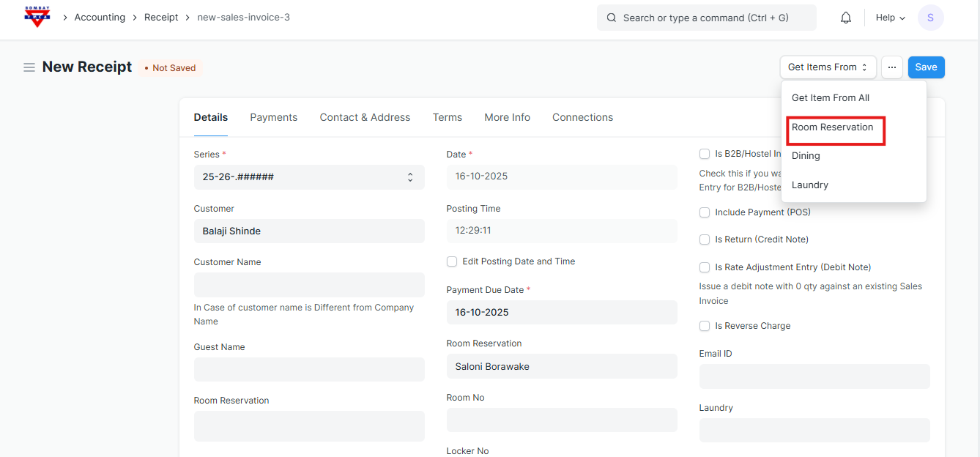Screen dimensions: 980x457
Task: Enable Include Payment (POS) checkbox
Action: click(x=705, y=212)
